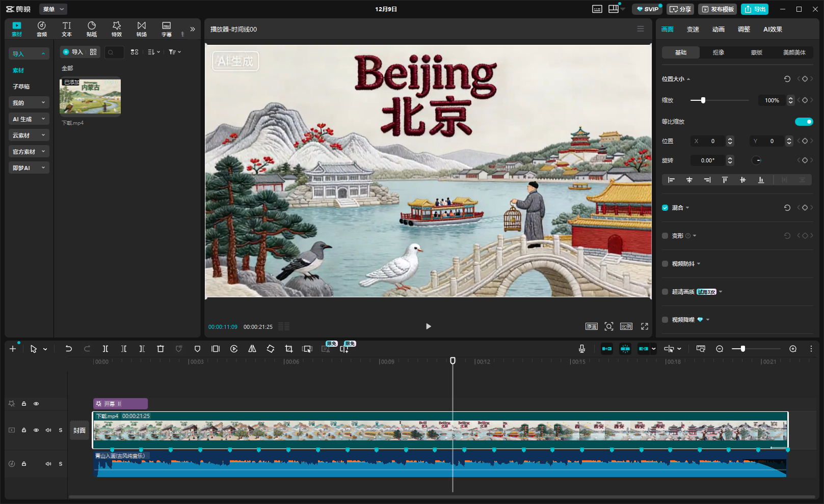824x504 pixels.
Task: Click the 导出 export button
Action: (x=755, y=9)
